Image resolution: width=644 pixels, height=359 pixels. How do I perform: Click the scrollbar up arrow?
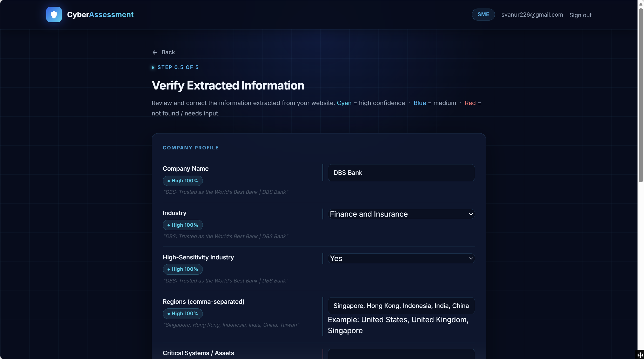641,4
